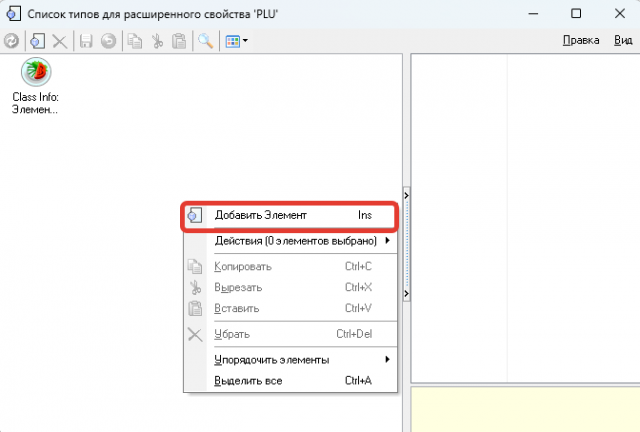Choose Копировать in context menu

[290, 267]
